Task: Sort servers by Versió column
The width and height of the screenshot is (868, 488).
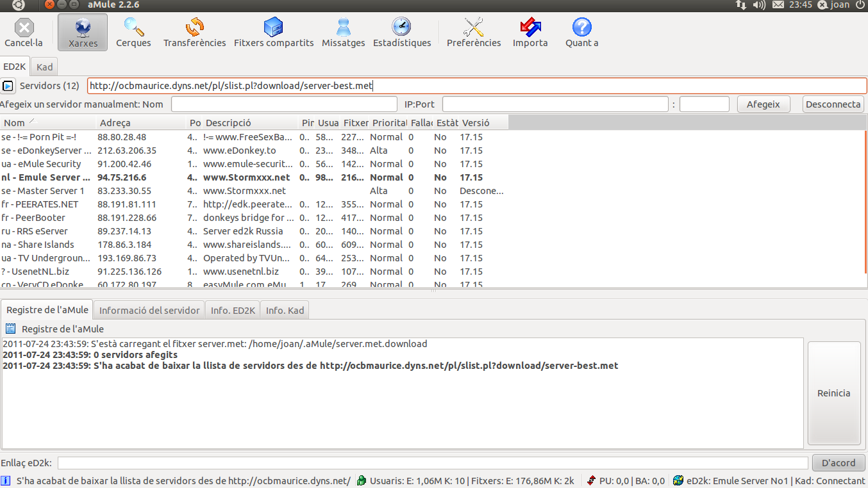Action: point(483,122)
